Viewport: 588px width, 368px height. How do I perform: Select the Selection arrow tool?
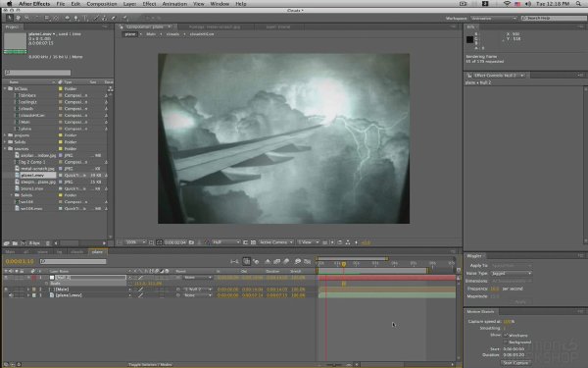click(9, 18)
